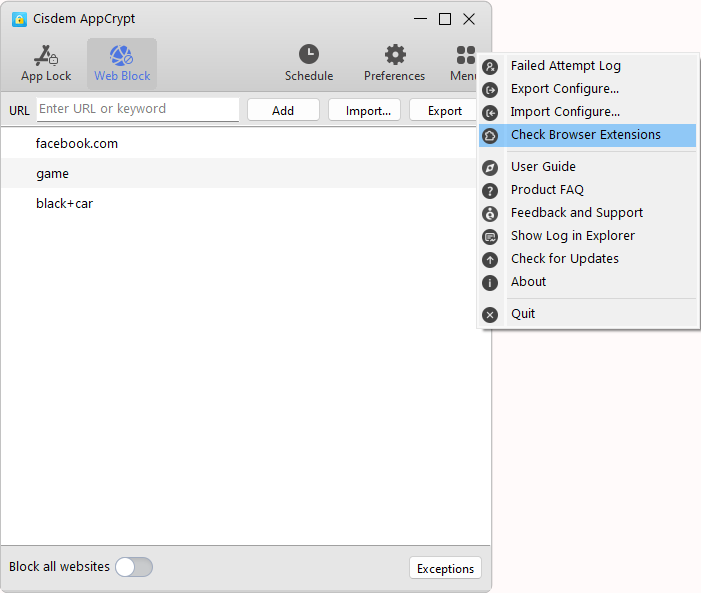Click the About info icon

[490, 283]
